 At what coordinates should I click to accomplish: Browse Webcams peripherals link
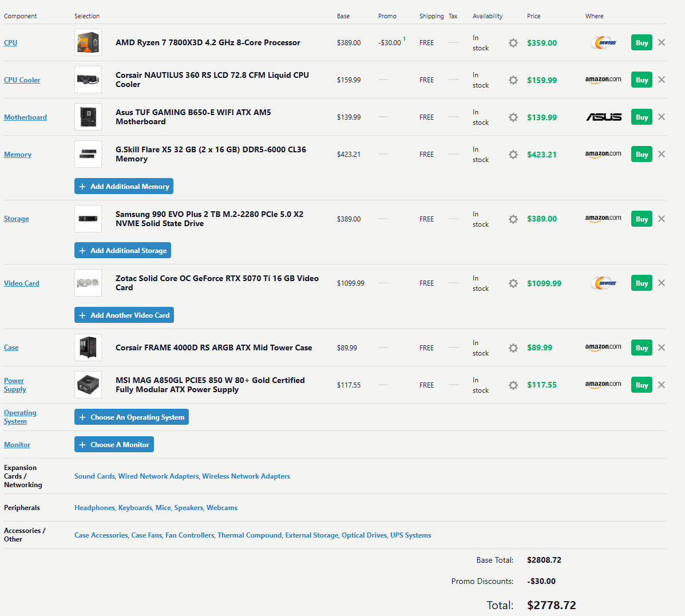point(222,508)
